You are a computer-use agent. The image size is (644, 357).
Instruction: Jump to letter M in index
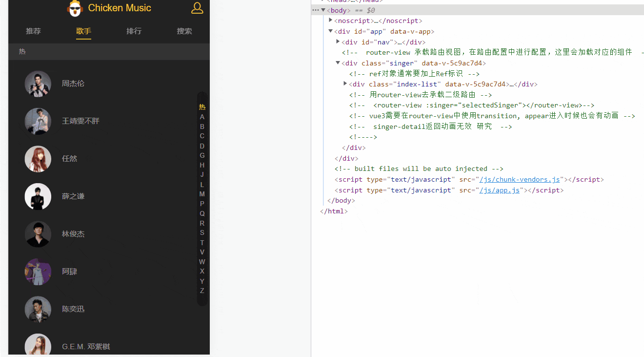coord(202,194)
